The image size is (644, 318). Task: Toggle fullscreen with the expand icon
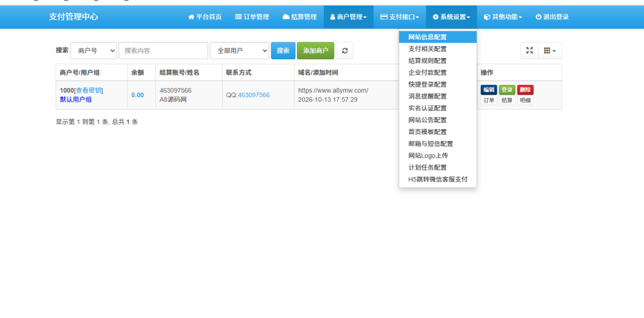click(x=530, y=50)
